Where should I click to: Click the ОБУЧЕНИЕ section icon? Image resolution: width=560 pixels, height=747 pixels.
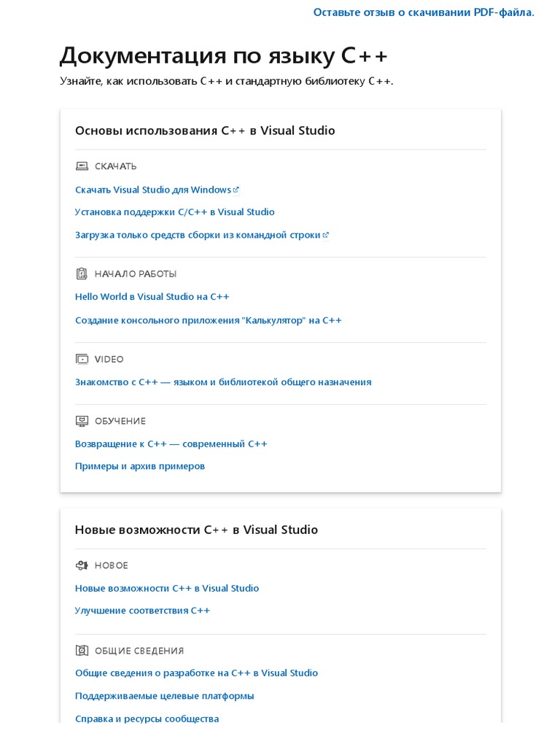click(82, 421)
